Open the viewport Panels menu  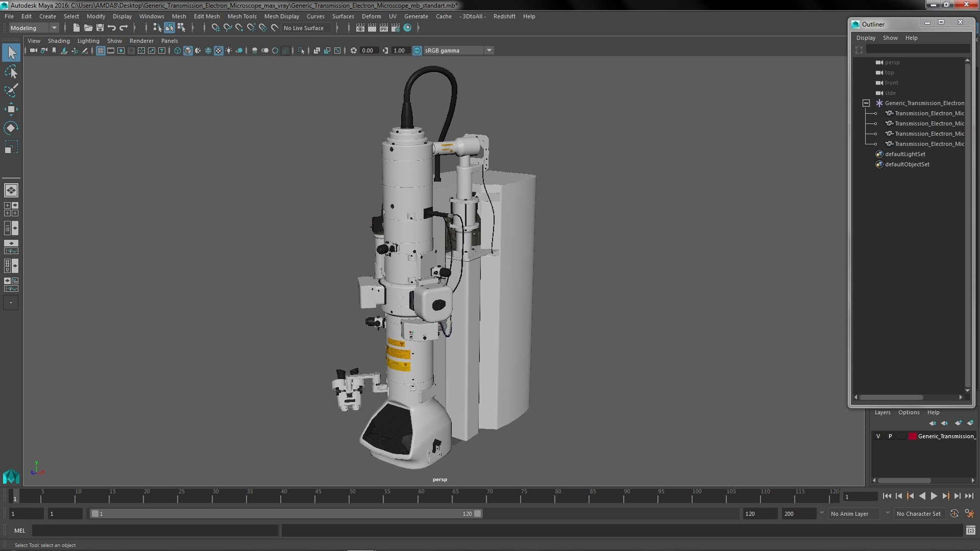coord(169,41)
